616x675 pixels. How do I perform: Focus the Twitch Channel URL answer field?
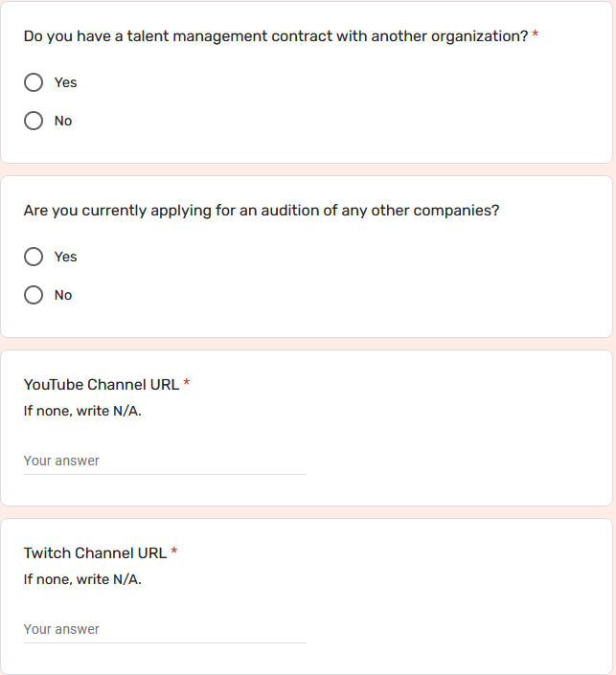tap(165, 629)
